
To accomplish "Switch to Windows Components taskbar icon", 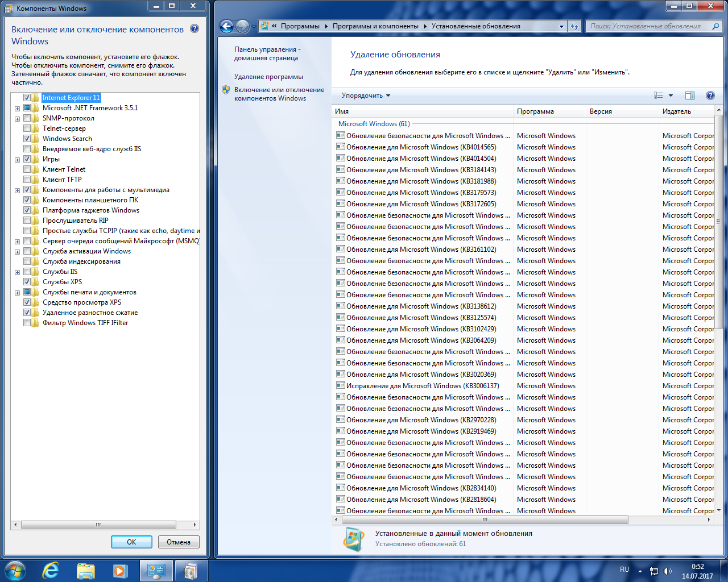I will pyautogui.click(x=191, y=571).
